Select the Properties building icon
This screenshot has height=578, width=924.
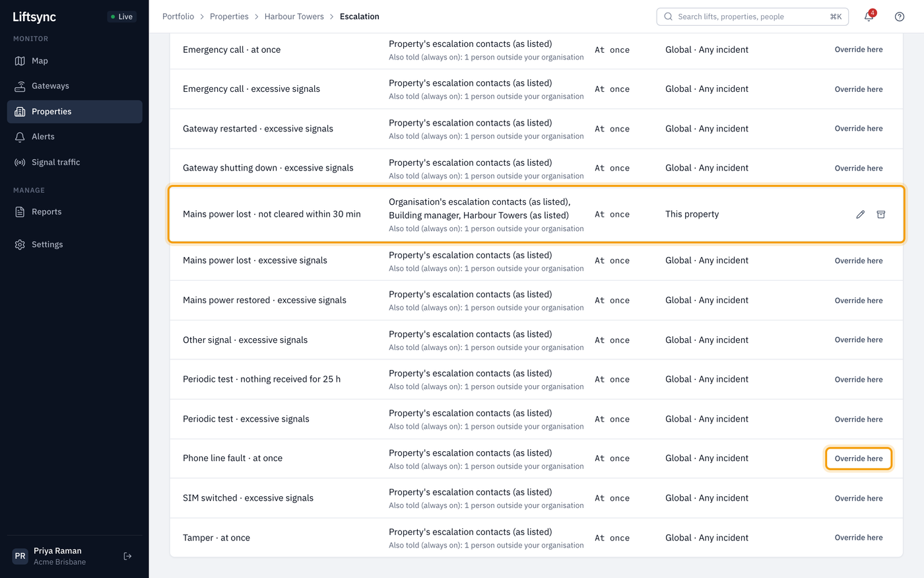point(20,112)
